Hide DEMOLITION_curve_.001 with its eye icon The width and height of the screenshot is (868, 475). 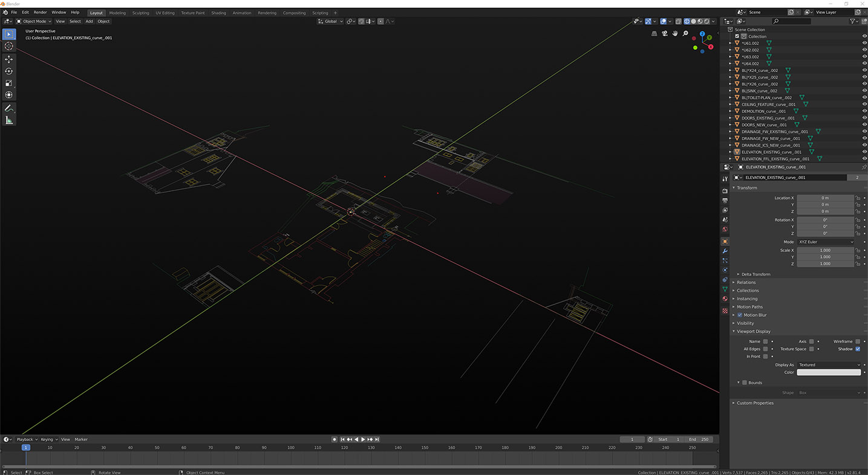point(864,111)
